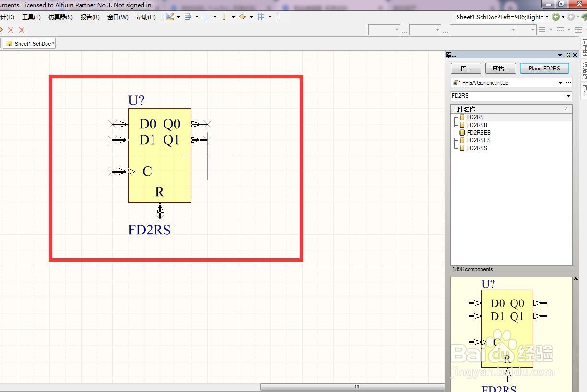The width and height of the screenshot is (587, 392).
Task: Click the Place FD2RS button
Action: point(544,69)
